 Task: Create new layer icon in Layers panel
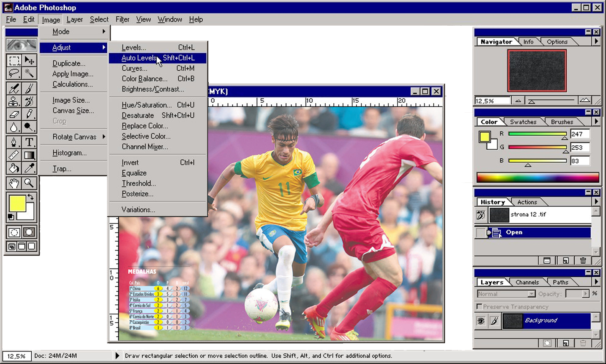point(566,343)
